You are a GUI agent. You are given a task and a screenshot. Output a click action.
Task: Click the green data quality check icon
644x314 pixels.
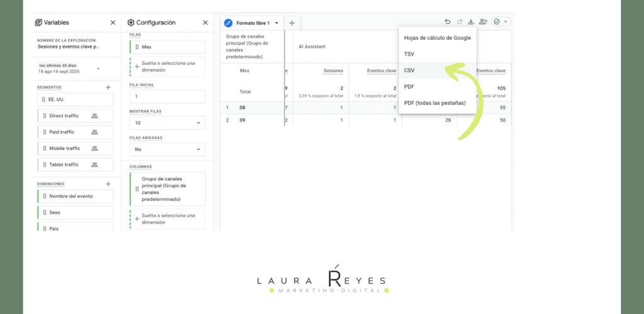coord(497,22)
